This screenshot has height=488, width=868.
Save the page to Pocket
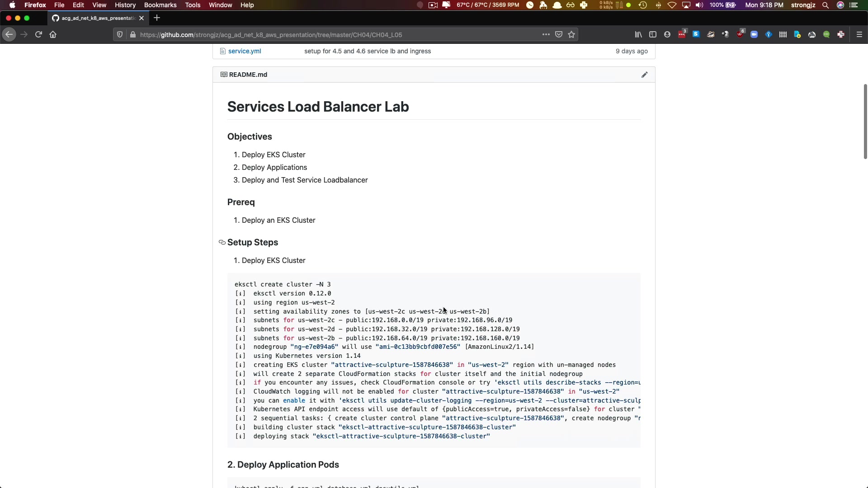559,35
